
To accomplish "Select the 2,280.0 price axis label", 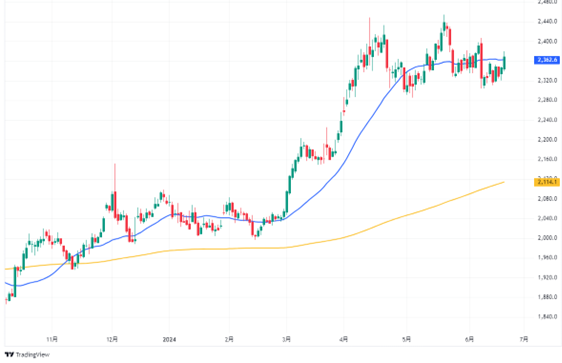I will 547,100.
